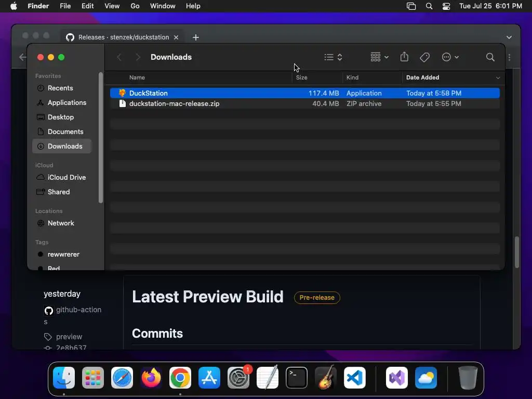
Task: Open the More actions ellipsis menu
Action: tap(450, 57)
